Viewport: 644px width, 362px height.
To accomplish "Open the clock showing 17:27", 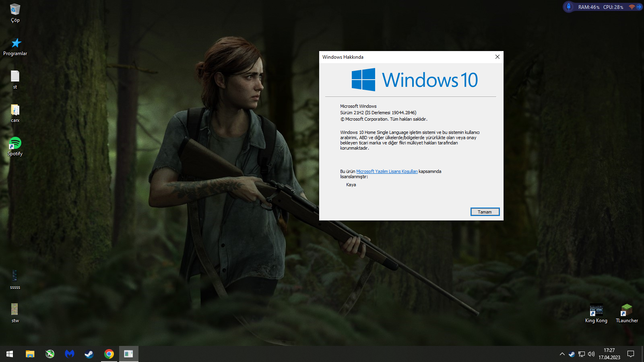I will tap(609, 354).
